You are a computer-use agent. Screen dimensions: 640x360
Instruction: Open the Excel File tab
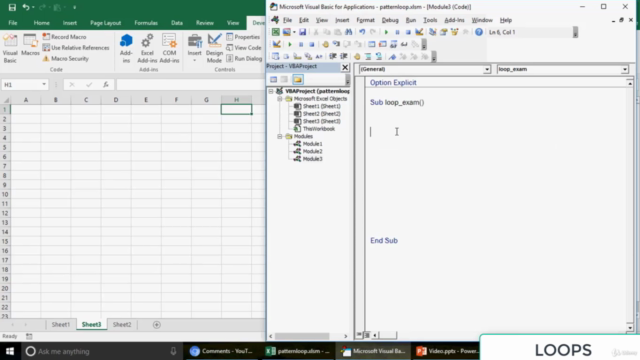coord(13,23)
